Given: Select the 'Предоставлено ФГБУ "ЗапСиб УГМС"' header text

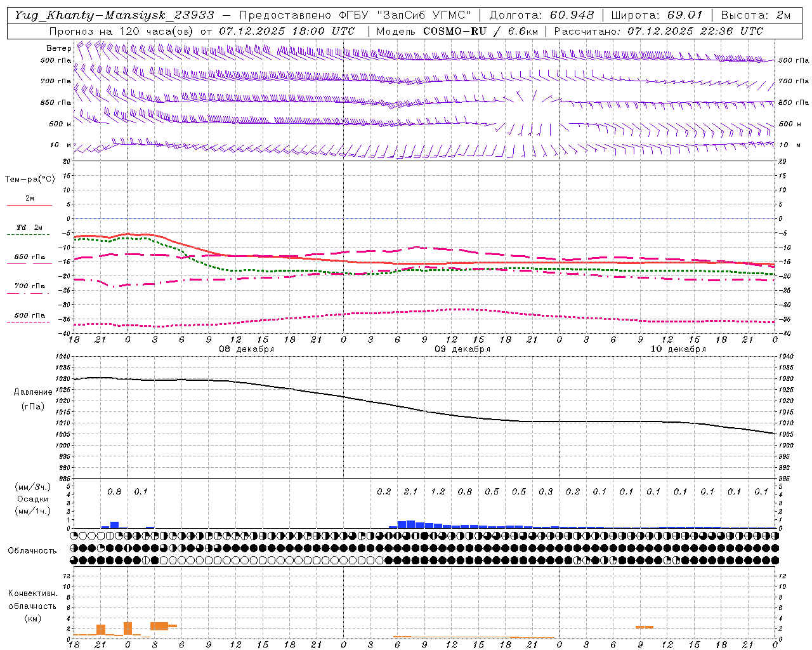Looking at the screenshot, I should [356, 15].
